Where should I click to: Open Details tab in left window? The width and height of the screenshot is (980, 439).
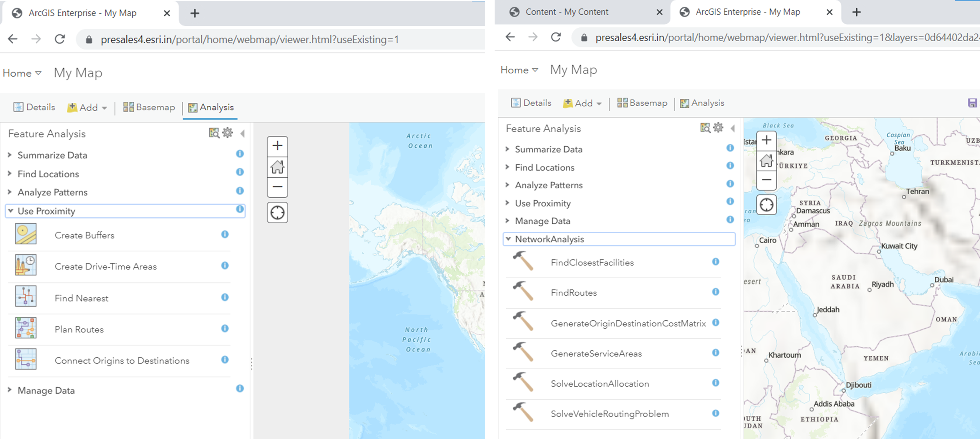pyautogui.click(x=34, y=107)
